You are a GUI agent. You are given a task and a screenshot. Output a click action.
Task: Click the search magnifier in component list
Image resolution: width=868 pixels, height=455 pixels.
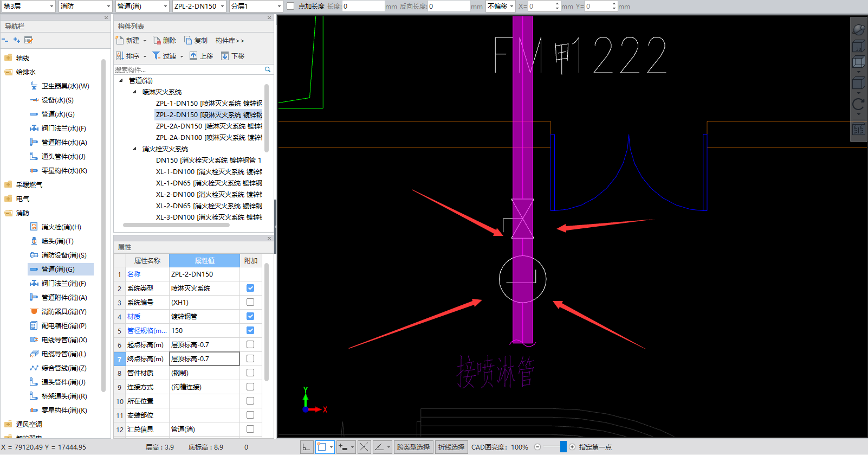[267, 69]
